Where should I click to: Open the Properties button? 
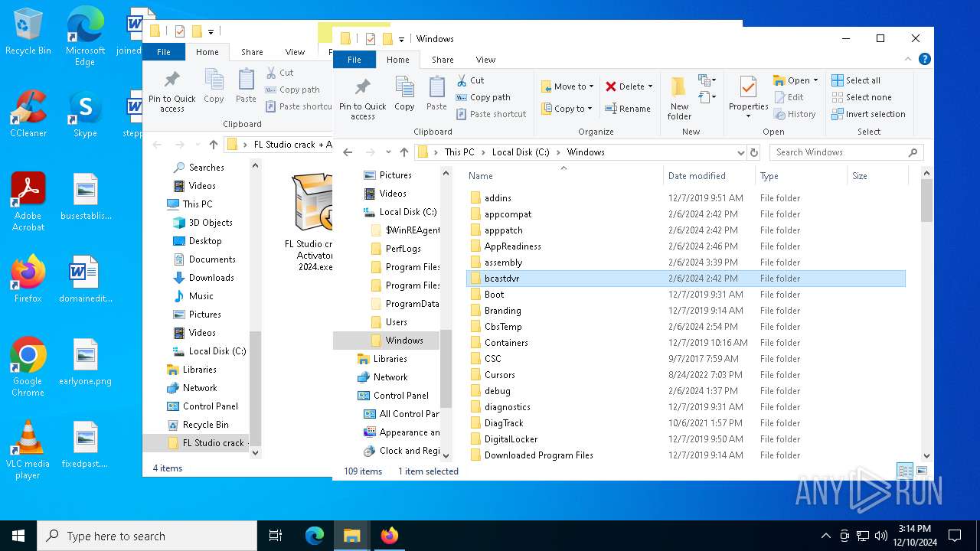click(748, 98)
